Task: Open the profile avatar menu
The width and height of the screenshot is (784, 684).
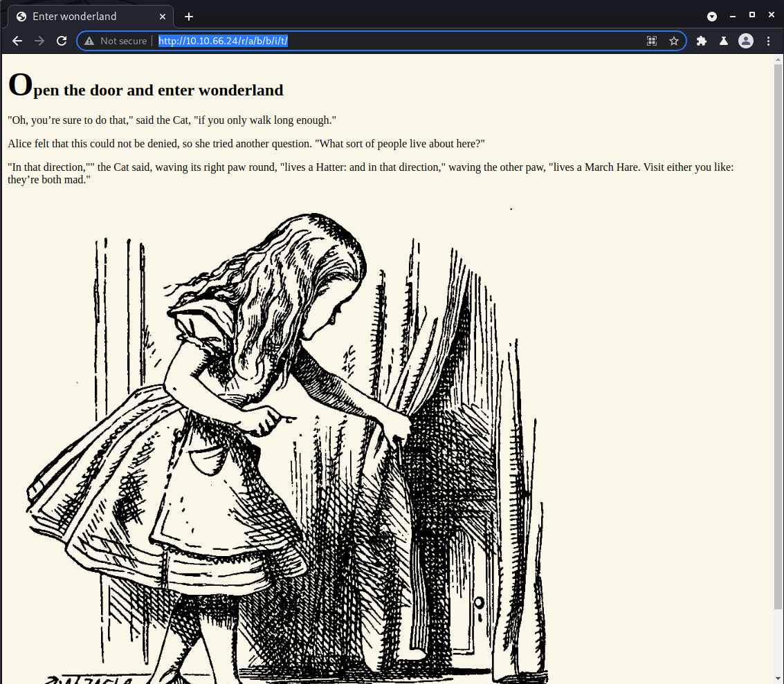Action: [745, 41]
